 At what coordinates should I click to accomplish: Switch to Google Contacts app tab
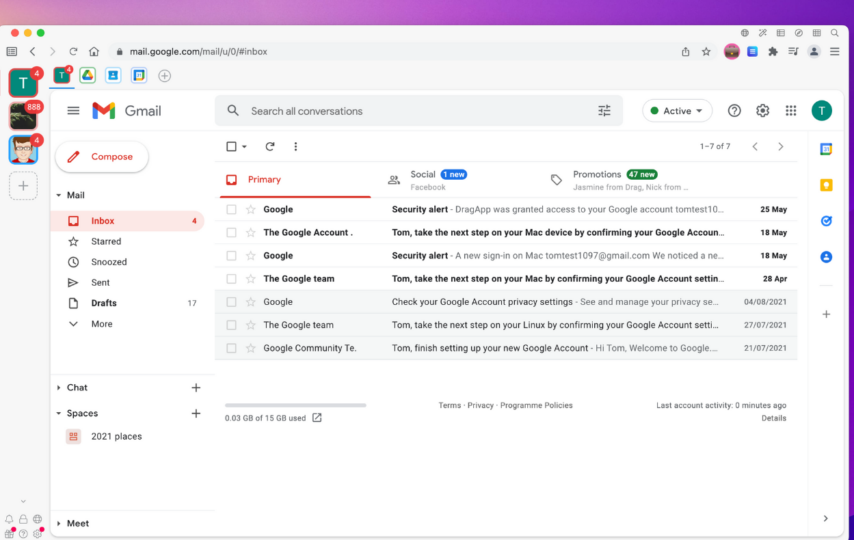113,75
